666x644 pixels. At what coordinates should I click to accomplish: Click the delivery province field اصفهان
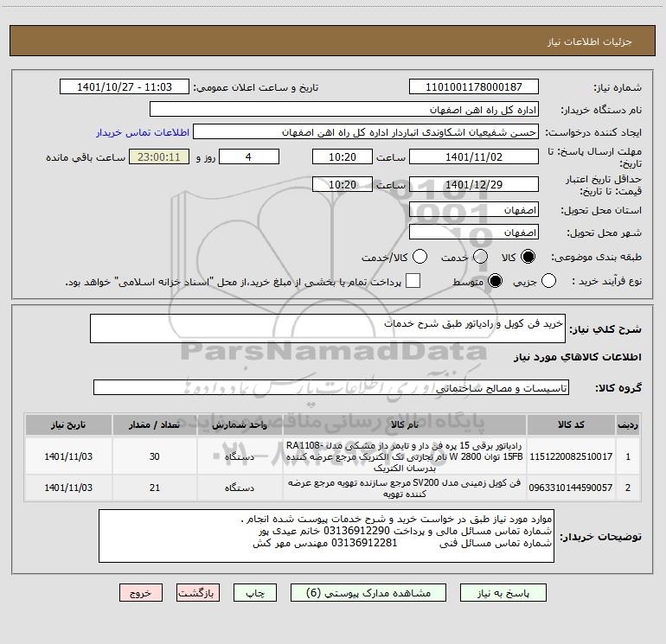(x=474, y=210)
